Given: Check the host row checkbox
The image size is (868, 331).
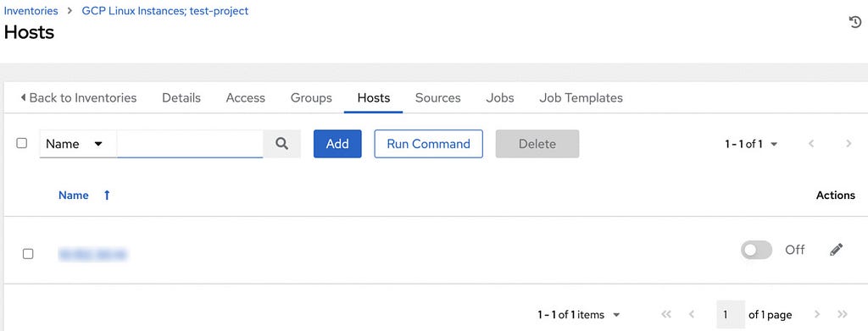Looking at the screenshot, I should tap(28, 254).
